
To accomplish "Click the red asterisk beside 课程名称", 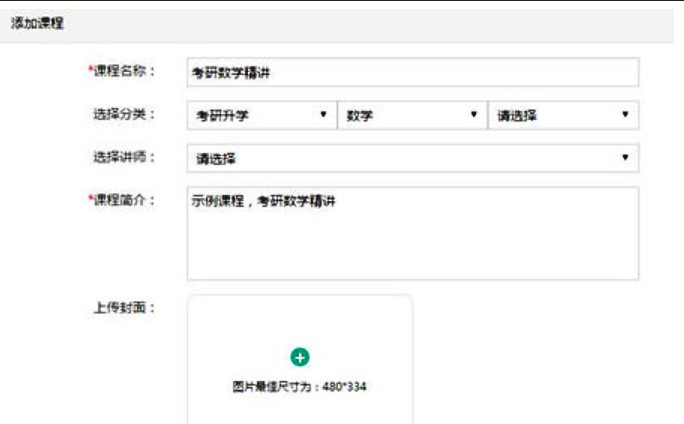I will pyautogui.click(x=90, y=69).
